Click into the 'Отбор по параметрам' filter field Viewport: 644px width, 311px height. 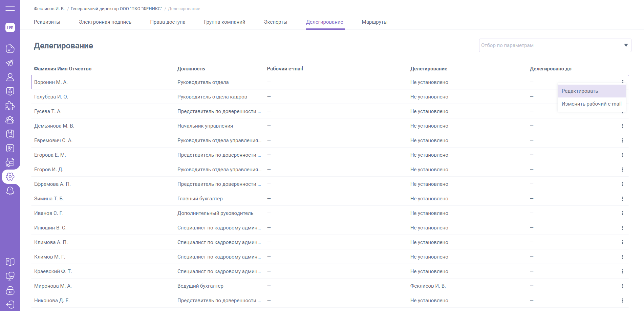click(x=549, y=45)
